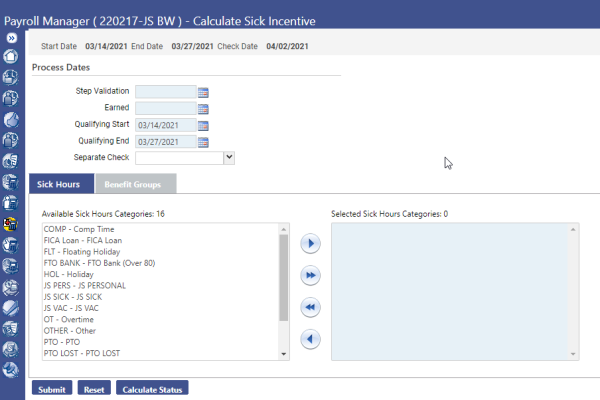Choose HOL - Holiday from available categories
The height and width of the screenshot is (400, 600).
coord(68,274)
